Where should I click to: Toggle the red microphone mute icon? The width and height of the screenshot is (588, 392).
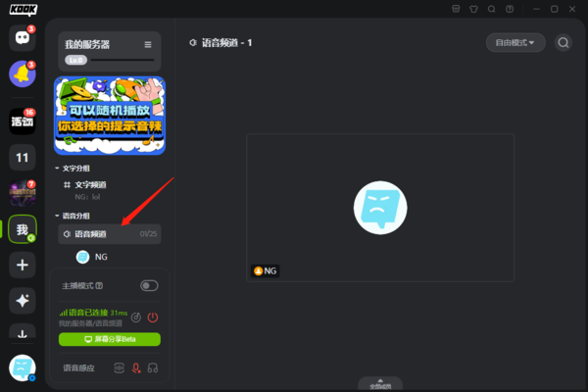tap(136, 368)
